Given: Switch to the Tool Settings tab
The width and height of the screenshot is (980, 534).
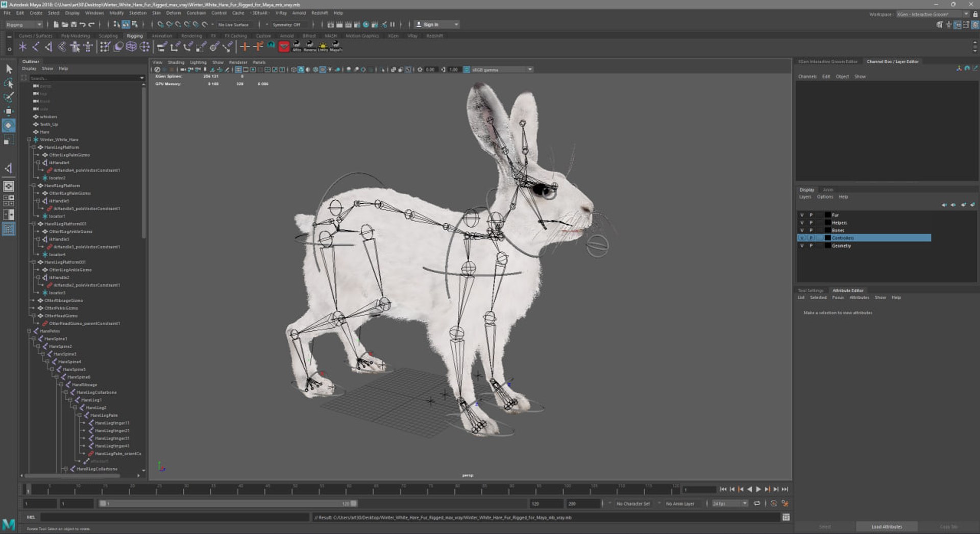Looking at the screenshot, I should 811,290.
